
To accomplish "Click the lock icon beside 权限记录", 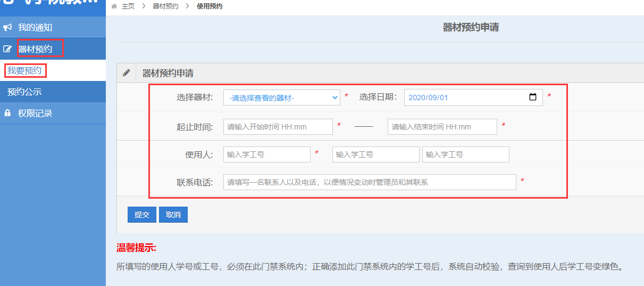I will click(7, 113).
